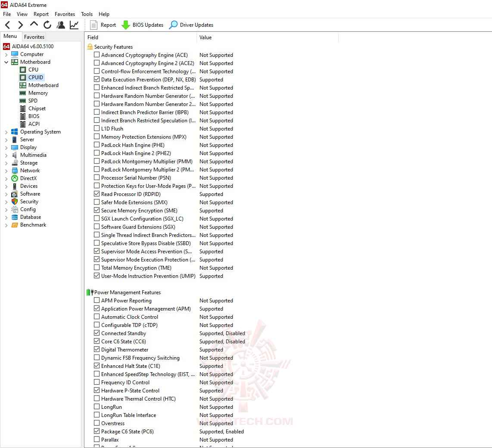Select the Motherboard sub-item under Motherboard
The image size is (492, 448).
tap(44, 85)
